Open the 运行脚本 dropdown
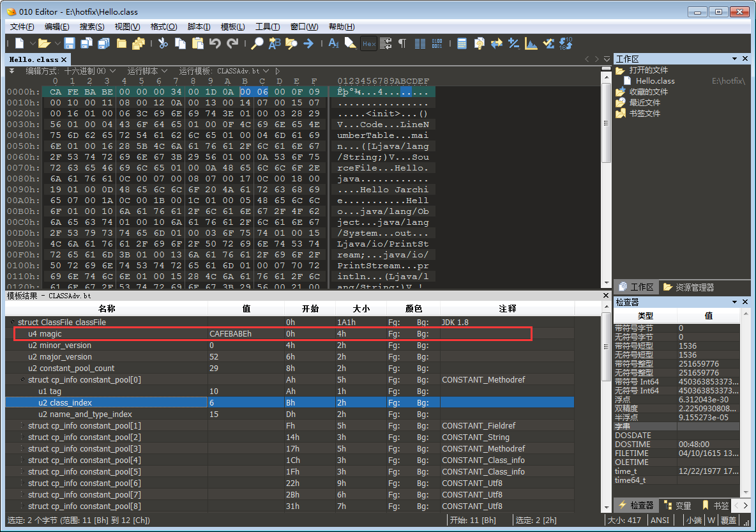Viewport: 756px width, 532px height. (149, 70)
